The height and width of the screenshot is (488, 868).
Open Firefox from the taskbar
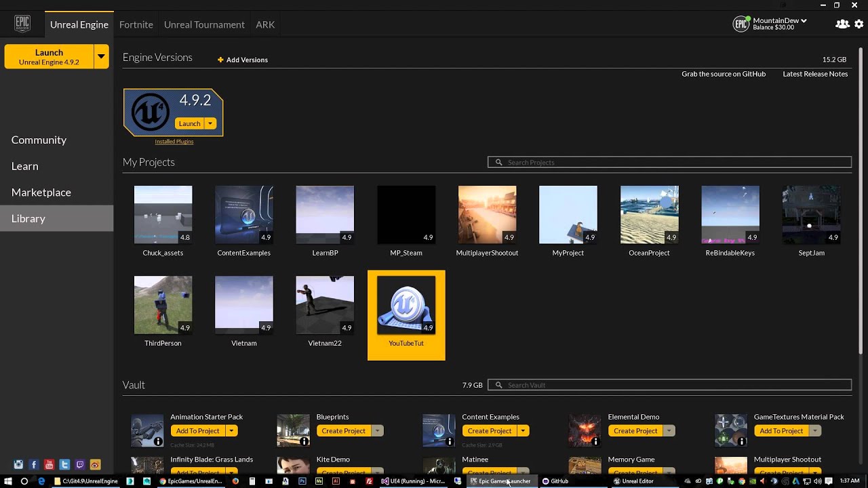(x=235, y=481)
